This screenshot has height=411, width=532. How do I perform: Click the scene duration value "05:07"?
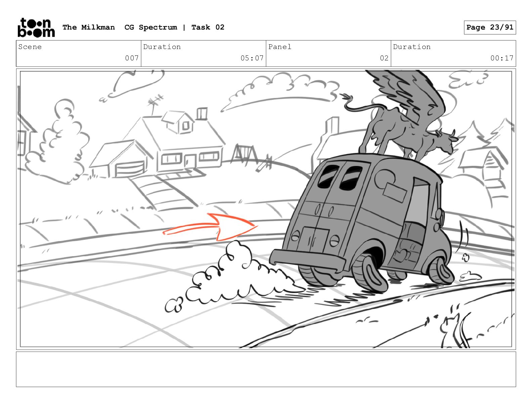pos(252,58)
